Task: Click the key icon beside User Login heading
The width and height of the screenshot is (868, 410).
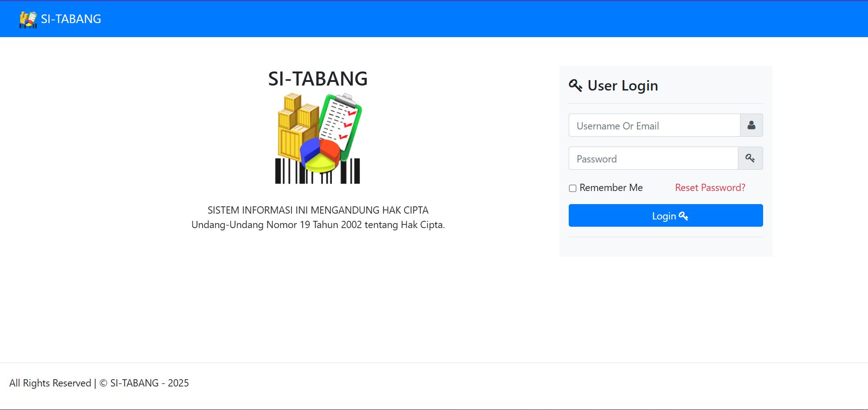Action: [x=576, y=86]
